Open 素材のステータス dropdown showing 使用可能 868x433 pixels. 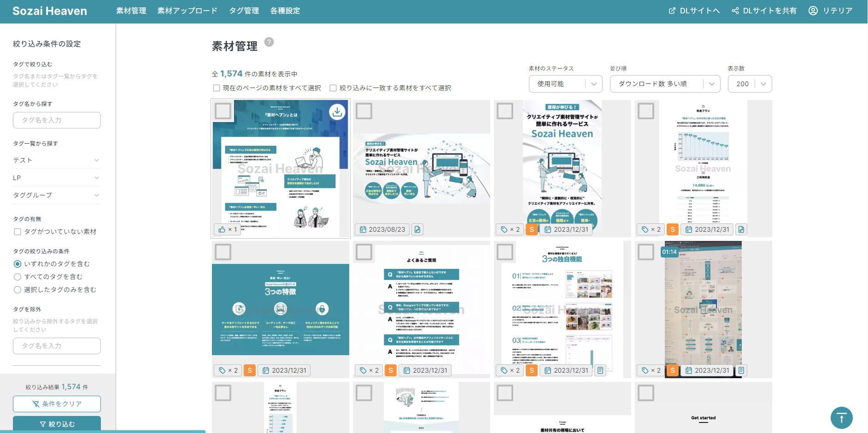566,84
